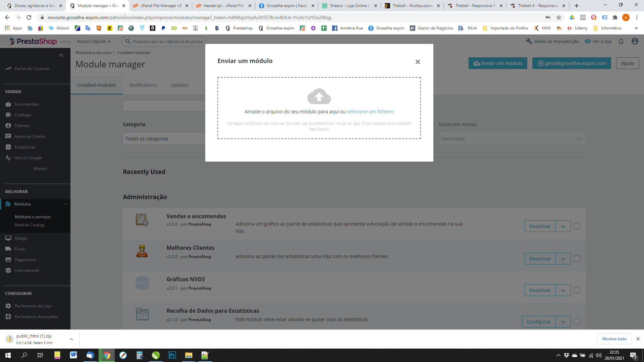Click the cloud upload icon in dropzone
This screenshot has height=362, width=644.
tap(319, 96)
